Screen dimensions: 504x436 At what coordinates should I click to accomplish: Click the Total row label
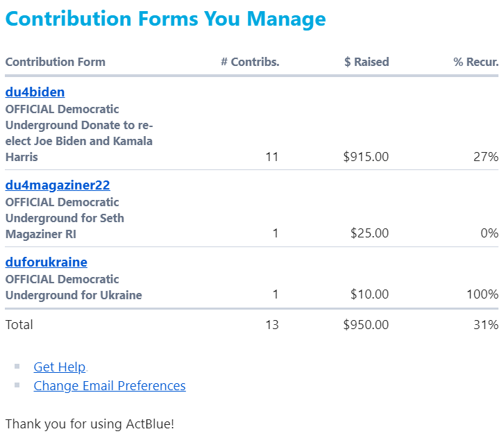(x=19, y=325)
